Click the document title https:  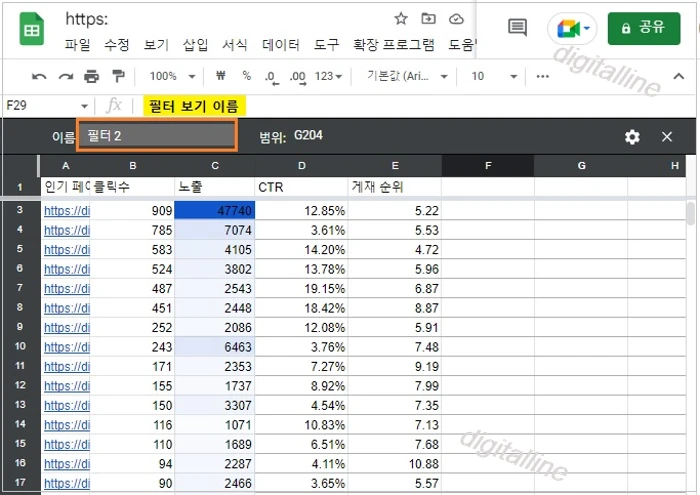click(x=87, y=19)
